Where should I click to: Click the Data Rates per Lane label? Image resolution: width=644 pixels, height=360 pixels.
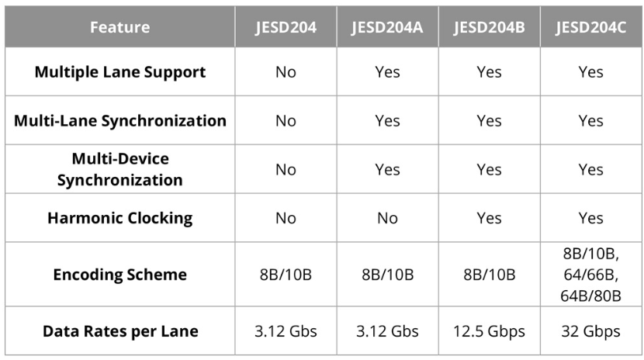click(120, 331)
